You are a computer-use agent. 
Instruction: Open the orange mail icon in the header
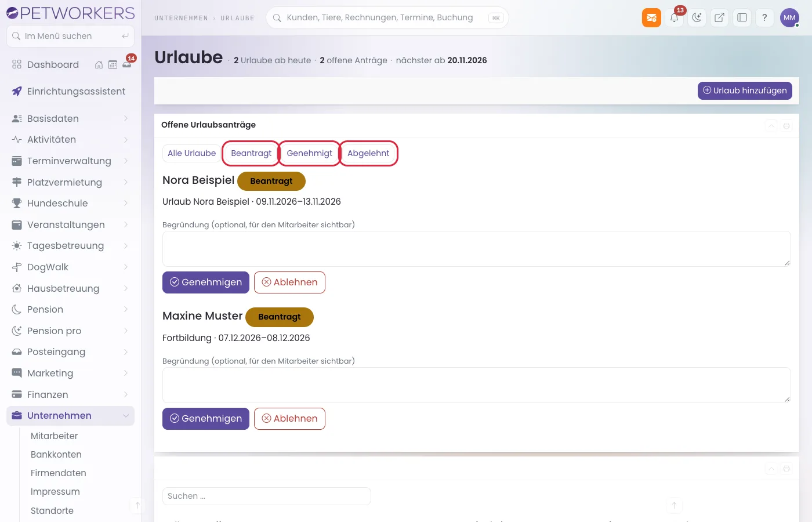click(651, 17)
